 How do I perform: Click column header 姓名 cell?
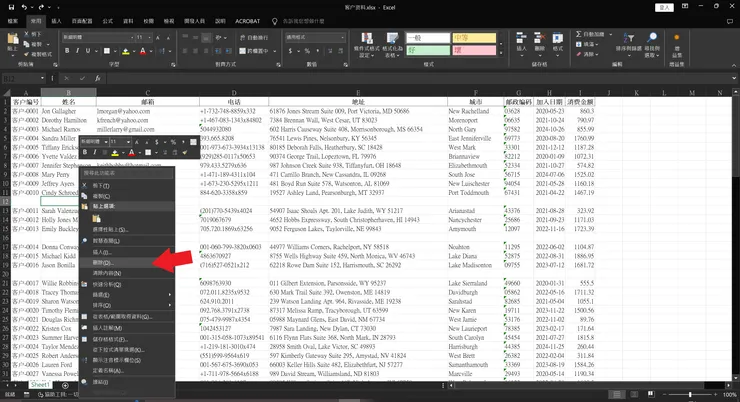tap(68, 102)
